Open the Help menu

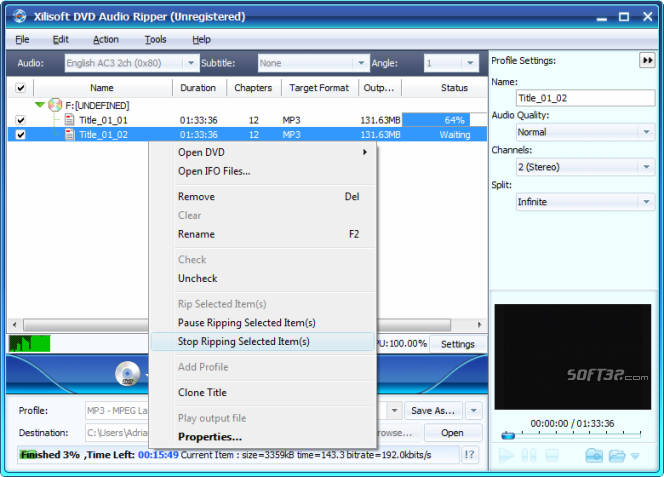pyautogui.click(x=201, y=39)
